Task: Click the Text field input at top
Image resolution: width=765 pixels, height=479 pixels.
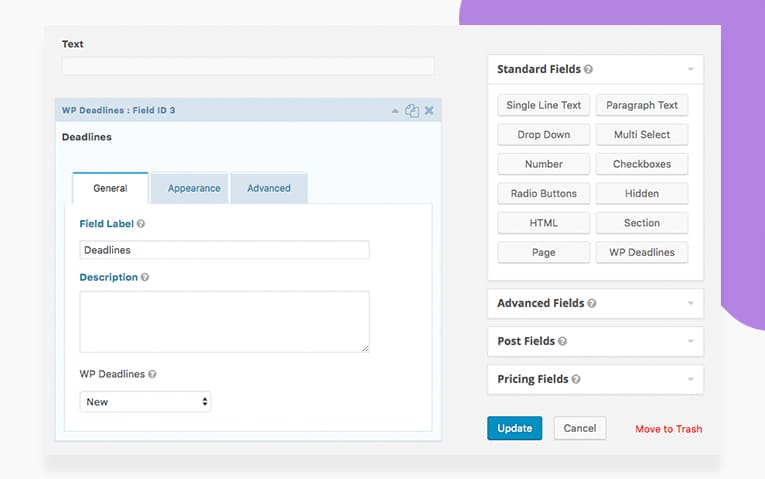Action: pos(248,66)
